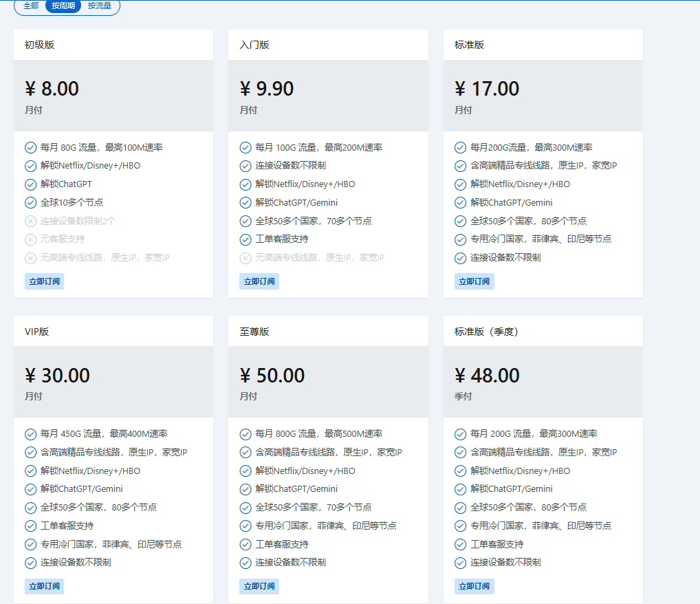Click the 月付 label under ¥ 50.00
This screenshot has width=700, height=604.
pos(249,394)
